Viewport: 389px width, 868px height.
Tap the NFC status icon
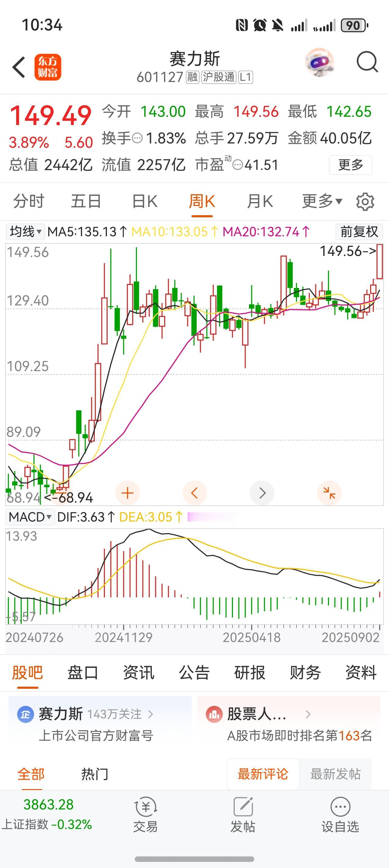[x=242, y=25]
